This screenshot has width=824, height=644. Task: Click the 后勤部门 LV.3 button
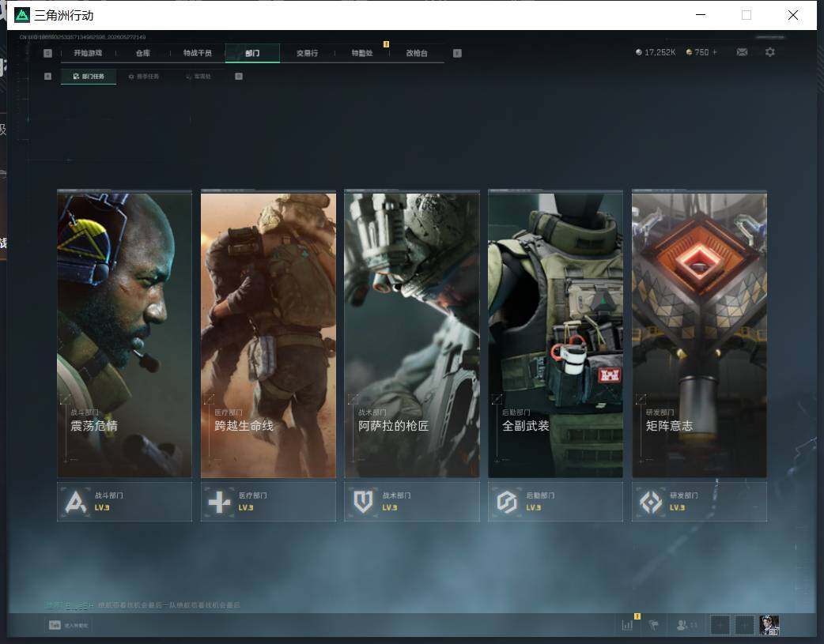pos(555,502)
